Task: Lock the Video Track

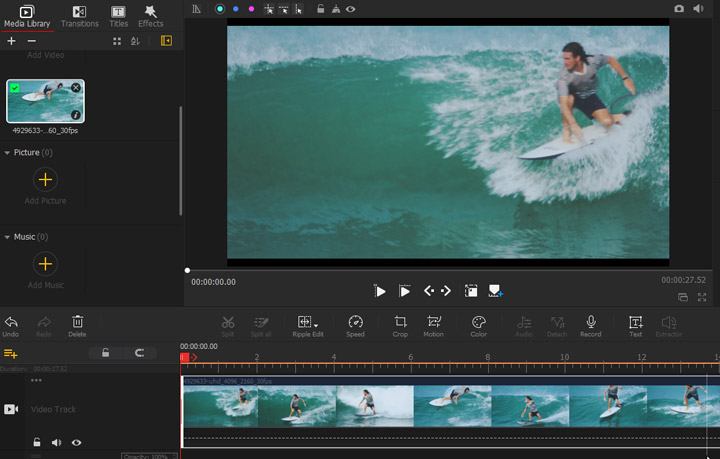Action: click(37, 442)
